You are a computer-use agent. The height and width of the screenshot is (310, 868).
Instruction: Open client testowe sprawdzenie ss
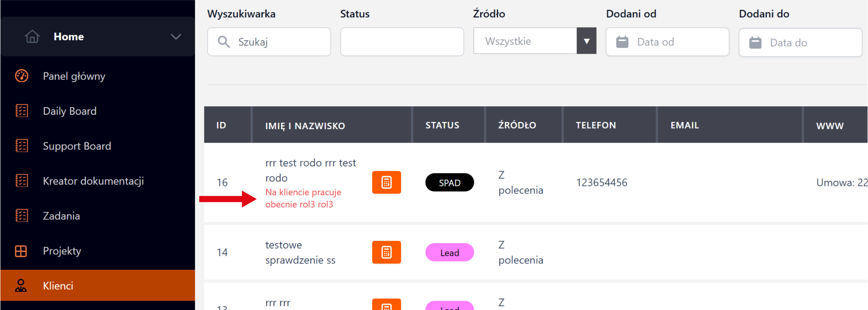point(300,252)
